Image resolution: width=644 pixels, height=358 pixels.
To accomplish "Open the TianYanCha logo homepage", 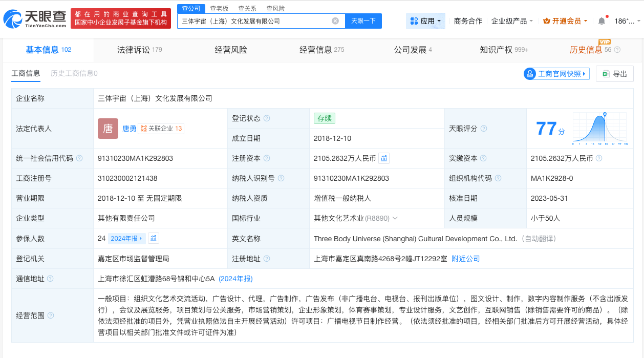I will click(x=34, y=19).
